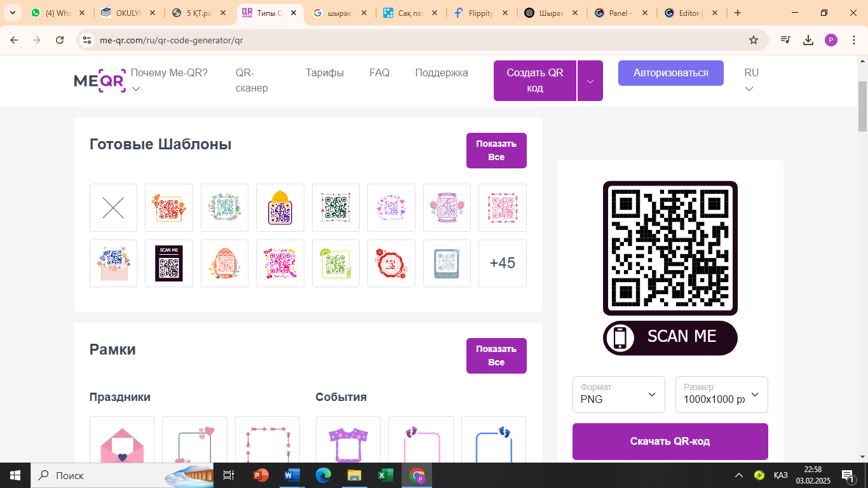
Task: Open the Windows notification center
Action: pyautogui.click(x=848, y=475)
